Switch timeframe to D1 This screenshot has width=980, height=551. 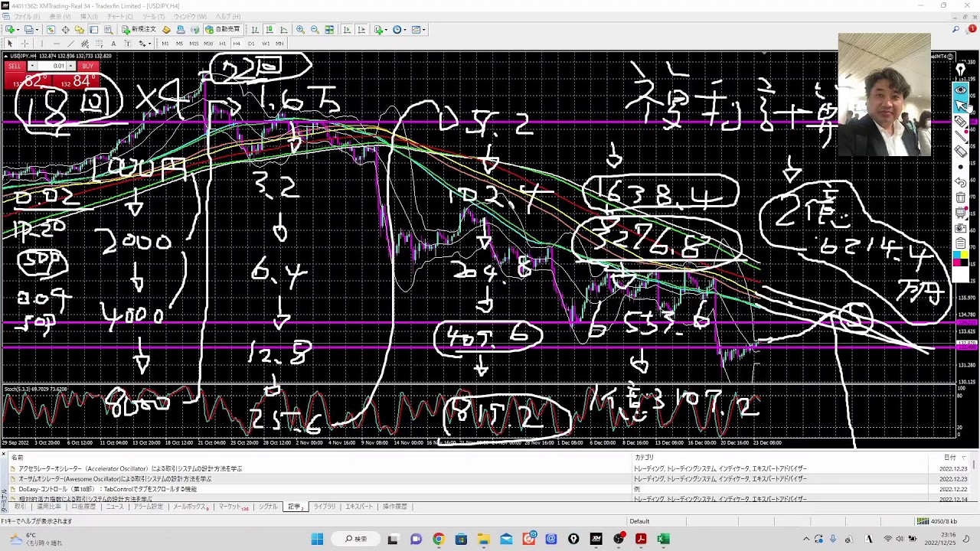click(251, 44)
